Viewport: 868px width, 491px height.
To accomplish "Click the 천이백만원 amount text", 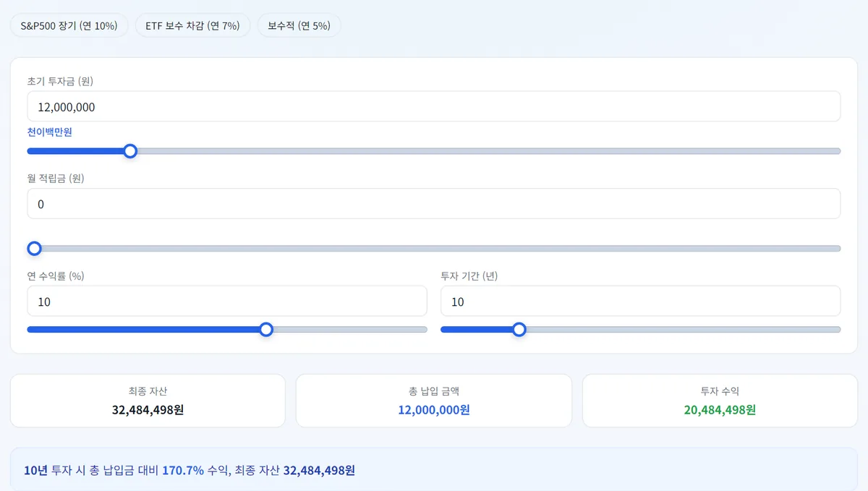I will (x=50, y=132).
